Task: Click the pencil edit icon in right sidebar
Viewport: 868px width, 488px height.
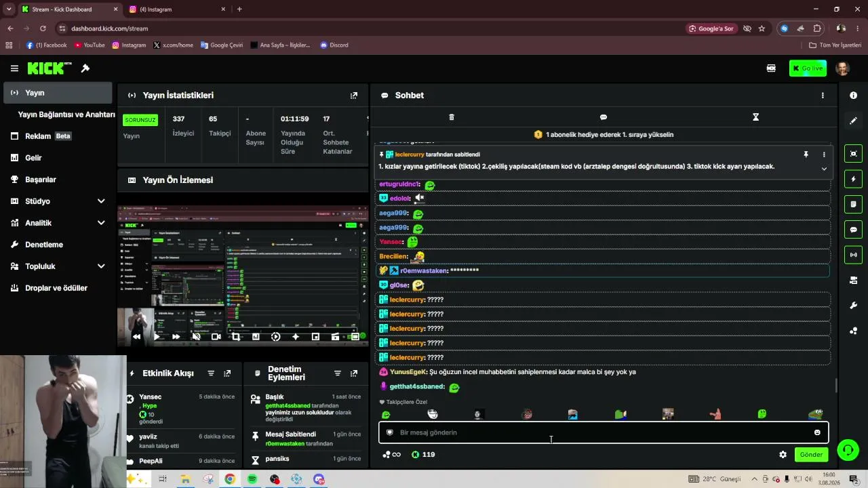Action: point(853,121)
